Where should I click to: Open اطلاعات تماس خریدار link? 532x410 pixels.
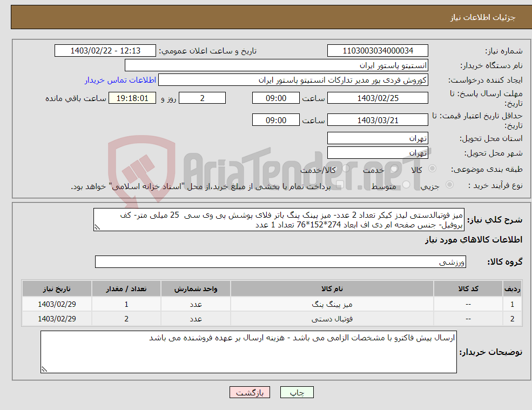point(120,80)
